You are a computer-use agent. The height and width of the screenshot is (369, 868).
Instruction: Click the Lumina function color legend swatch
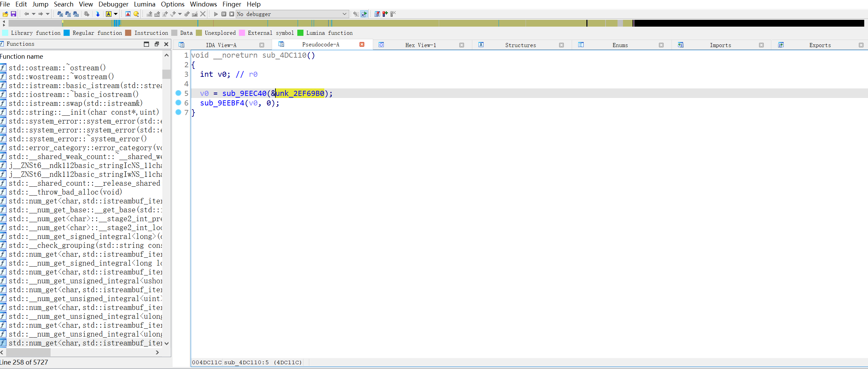point(300,33)
